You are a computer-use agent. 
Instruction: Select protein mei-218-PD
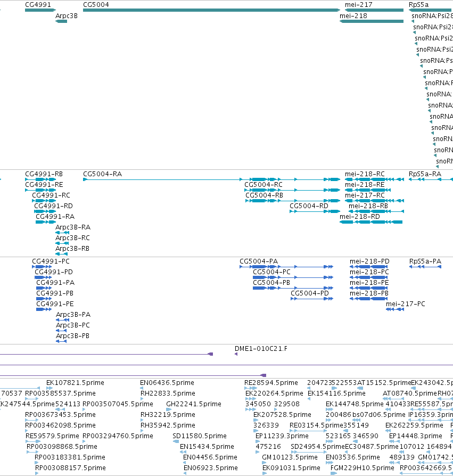point(369,261)
